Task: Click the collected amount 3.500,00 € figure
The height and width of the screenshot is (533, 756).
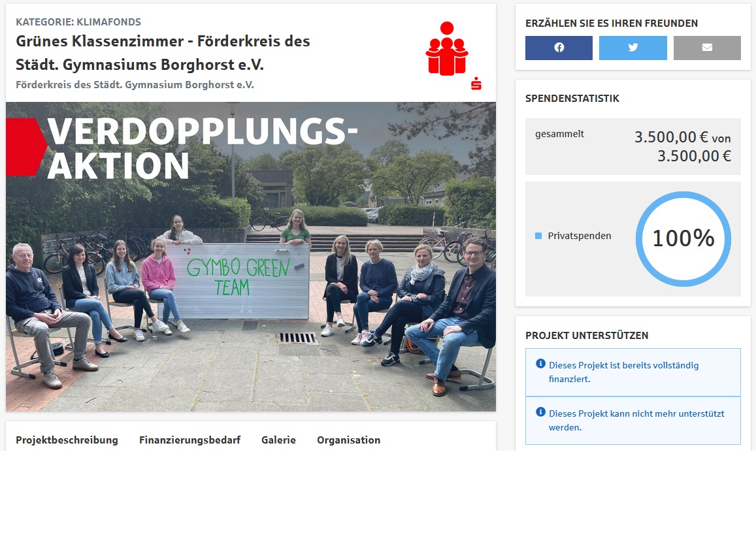Action: pyautogui.click(x=671, y=137)
